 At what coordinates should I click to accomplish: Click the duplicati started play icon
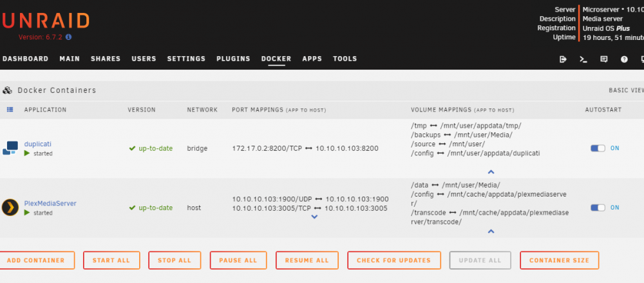(27, 153)
